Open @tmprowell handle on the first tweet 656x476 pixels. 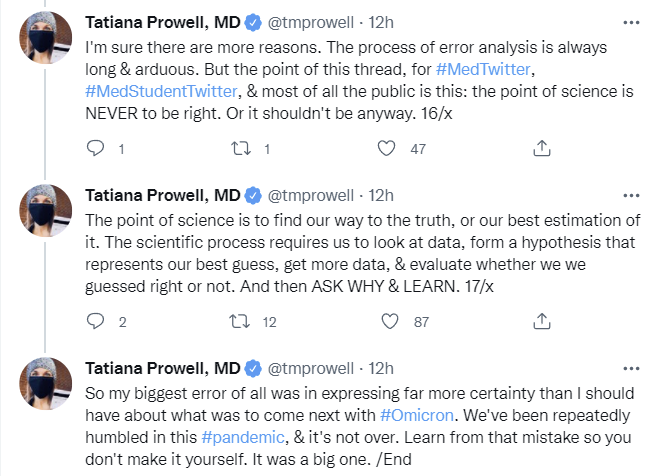pyautogui.click(x=318, y=21)
